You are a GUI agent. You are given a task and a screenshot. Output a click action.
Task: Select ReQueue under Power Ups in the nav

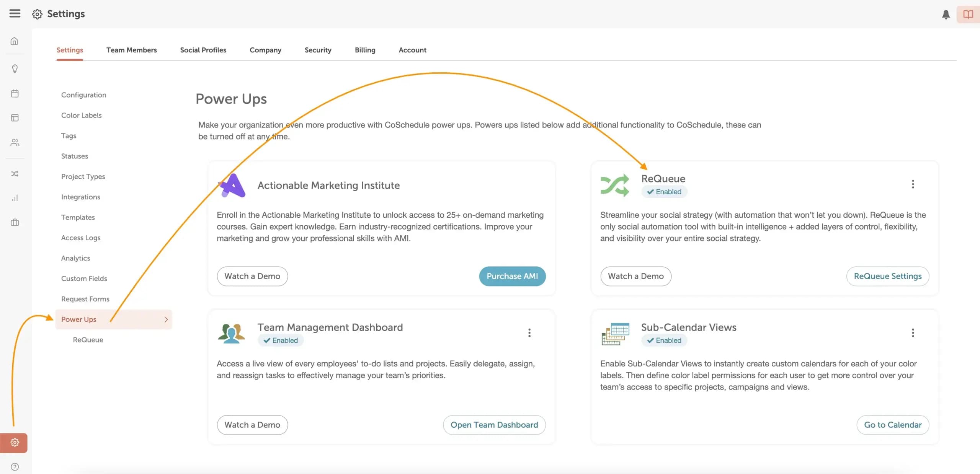(x=88, y=340)
